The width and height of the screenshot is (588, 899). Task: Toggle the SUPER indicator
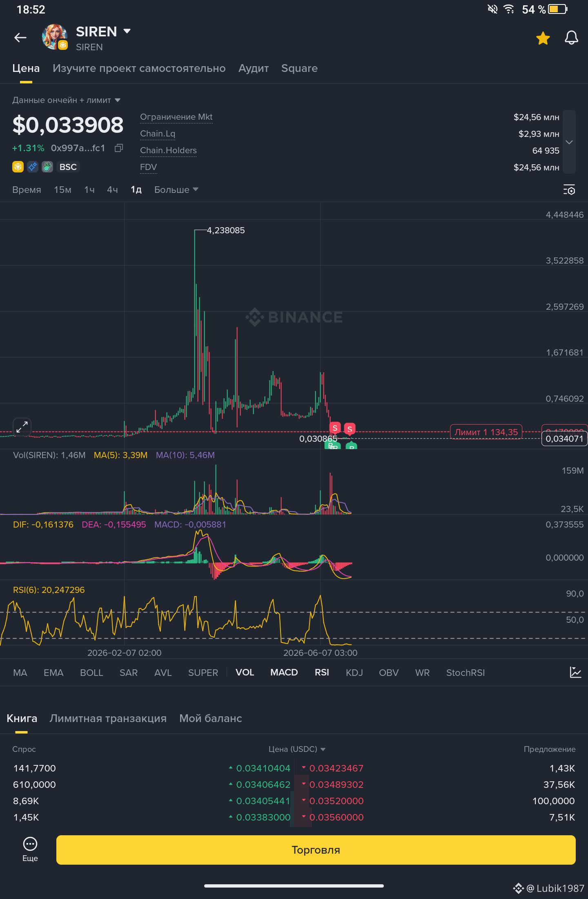click(203, 673)
